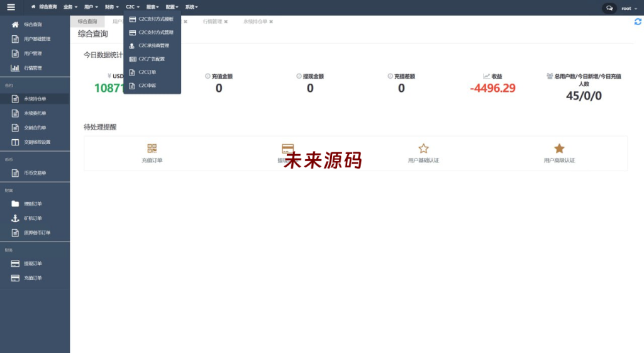The image size is (644, 353).
Task: Open 币币交易单 in the sidebar
Action: coord(35,173)
